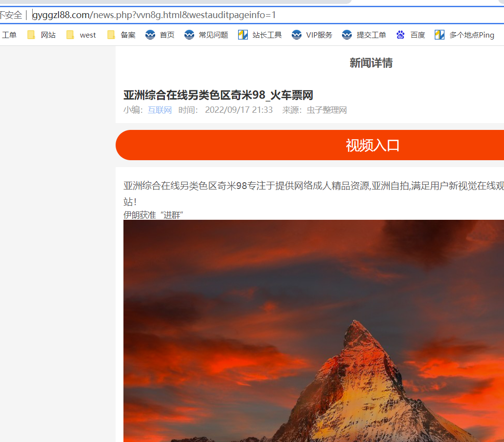Click the article title 亚洲综合在线另类色区奇米98_火车票网
The height and width of the screenshot is (442, 504).
coord(218,95)
